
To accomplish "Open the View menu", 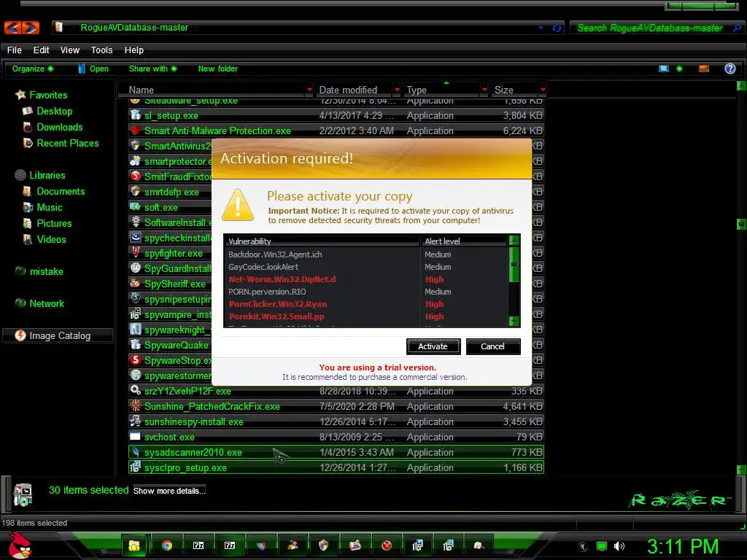I will click(x=69, y=50).
